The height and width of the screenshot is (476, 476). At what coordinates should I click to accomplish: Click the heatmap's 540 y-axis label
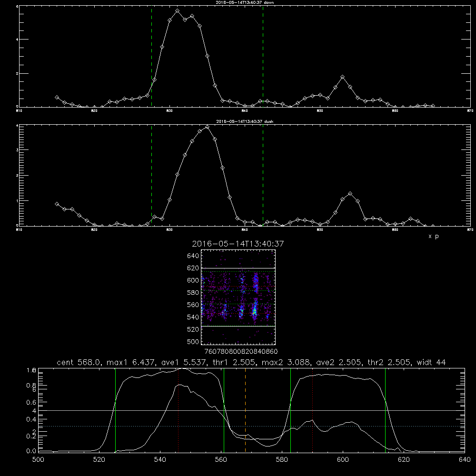coord(193,317)
